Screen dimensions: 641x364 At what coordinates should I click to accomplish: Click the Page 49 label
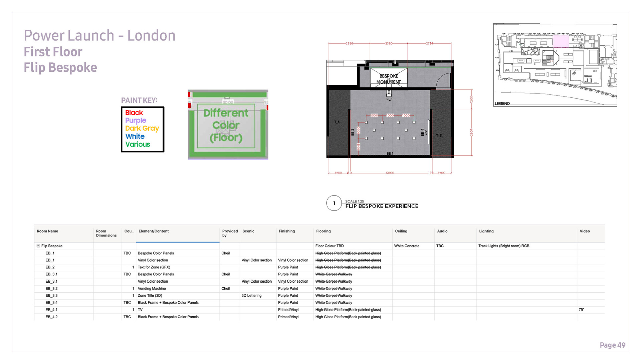pos(612,345)
